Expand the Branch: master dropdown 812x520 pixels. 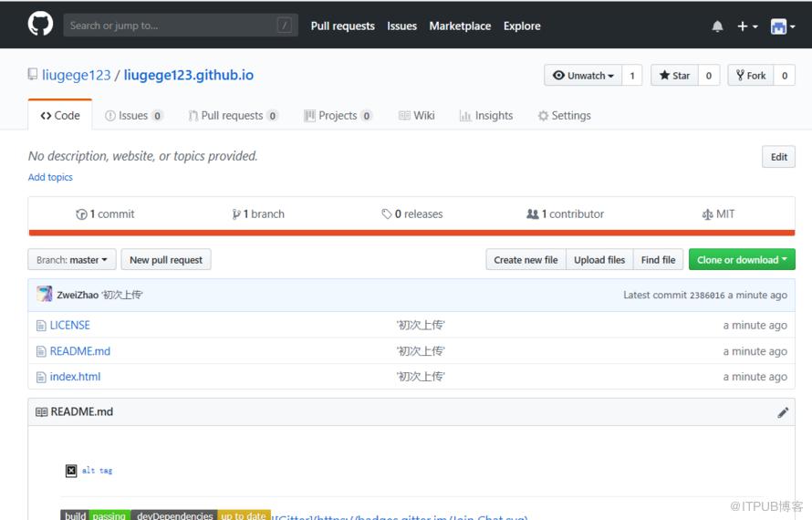[72, 259]
